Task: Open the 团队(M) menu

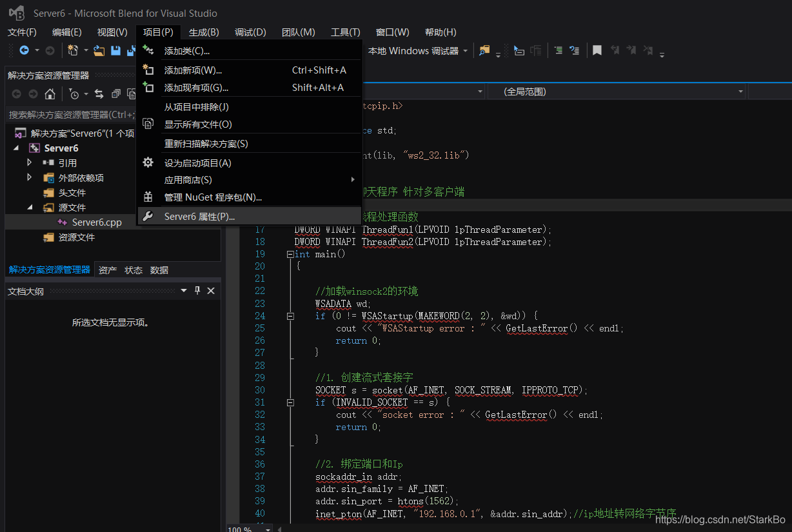Action: click(299, 32)
